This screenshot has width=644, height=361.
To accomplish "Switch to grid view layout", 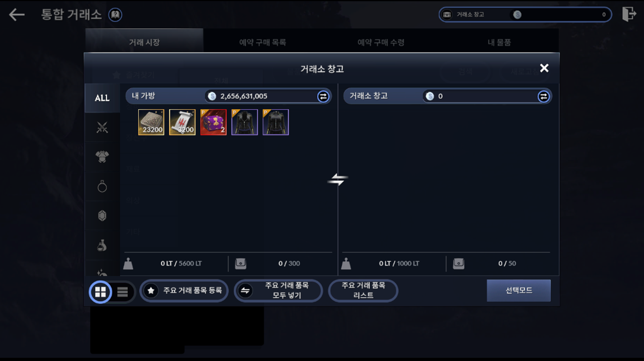I will pyautogui.click(x=100, y=292).
